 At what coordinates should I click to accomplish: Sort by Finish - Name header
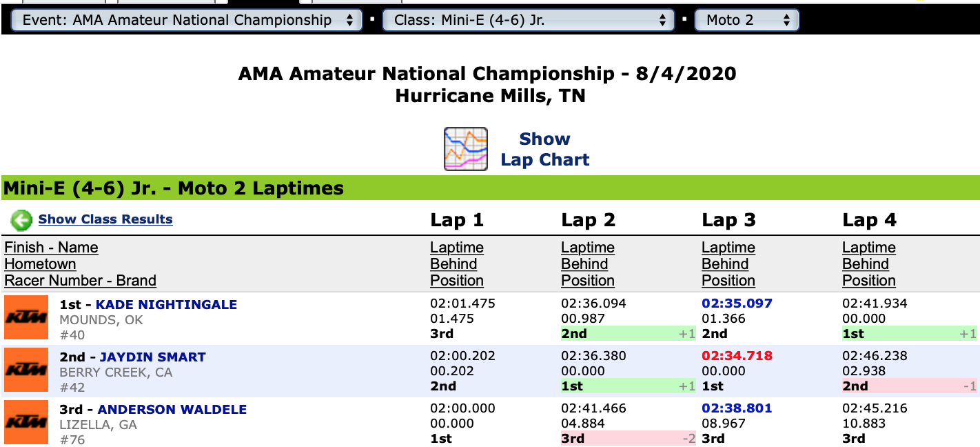pos(51,248)
